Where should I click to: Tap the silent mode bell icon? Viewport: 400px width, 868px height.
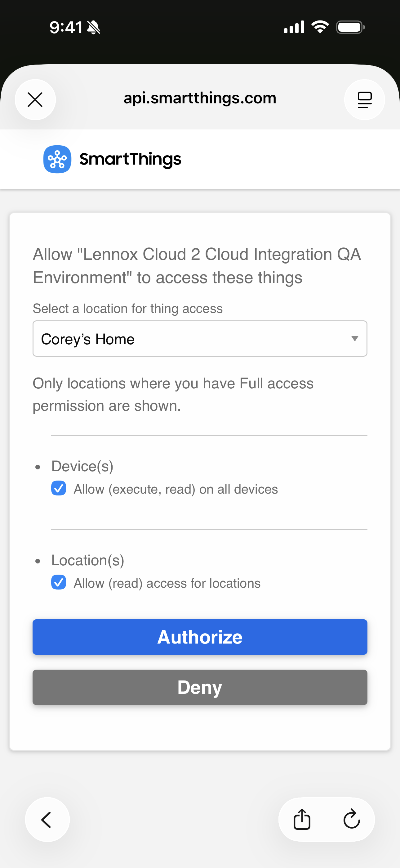tap(94, 28)
